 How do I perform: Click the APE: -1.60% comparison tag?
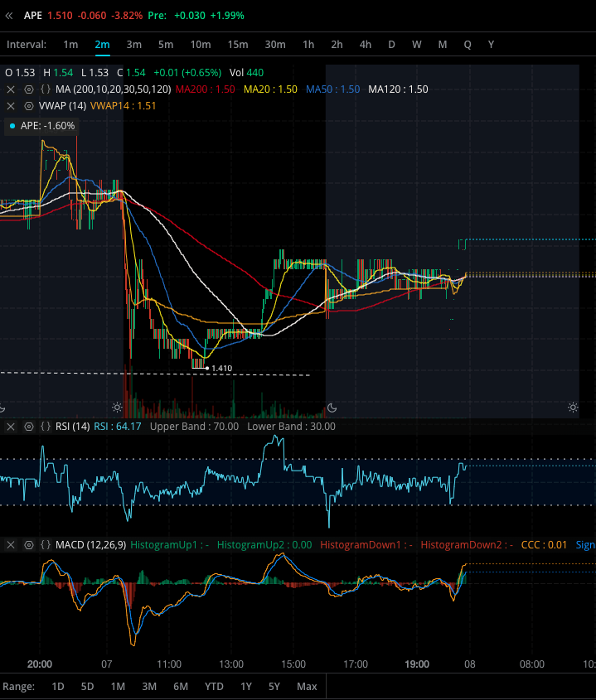point(42,126)
